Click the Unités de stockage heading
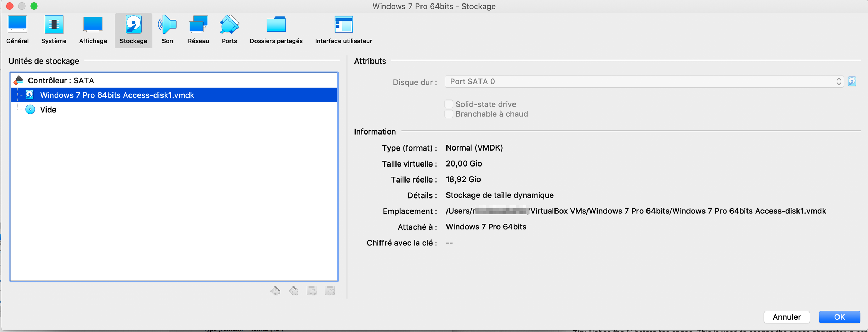The image size is (868, 332). coord(44,61)
